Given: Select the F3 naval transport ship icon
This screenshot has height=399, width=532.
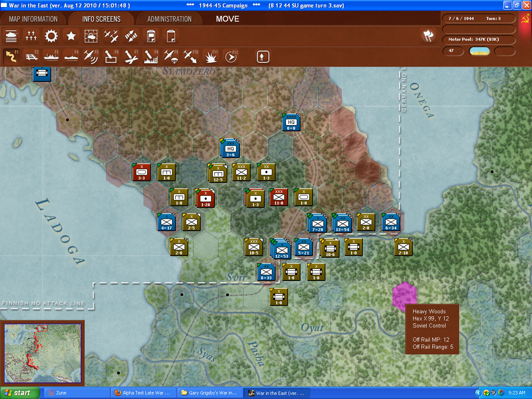Looking at the screenshot, I should [x=51, y=57].
